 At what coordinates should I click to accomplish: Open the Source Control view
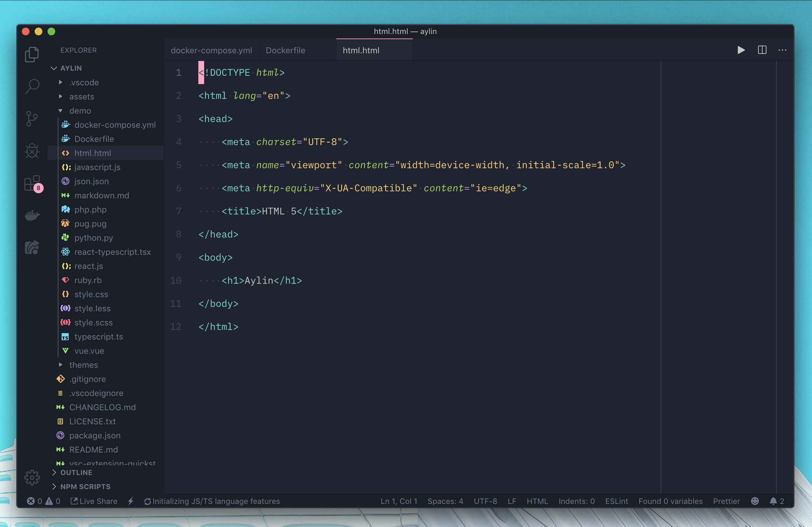(32, 118)
